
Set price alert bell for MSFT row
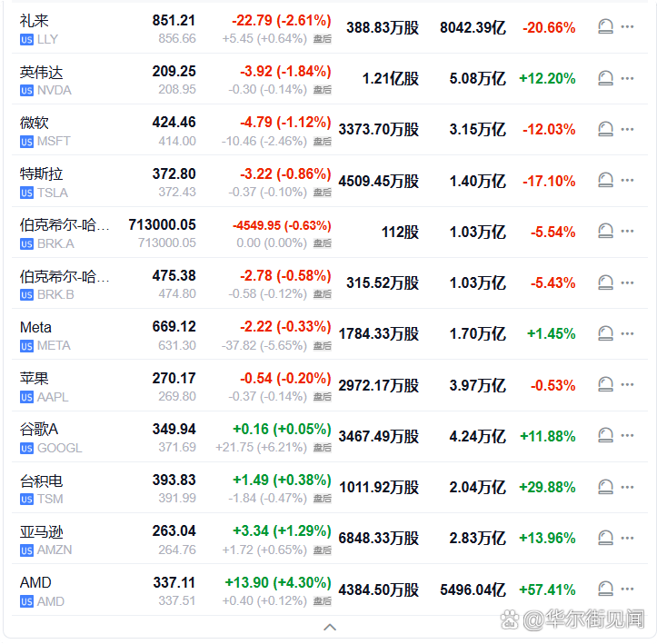[605, 129]
